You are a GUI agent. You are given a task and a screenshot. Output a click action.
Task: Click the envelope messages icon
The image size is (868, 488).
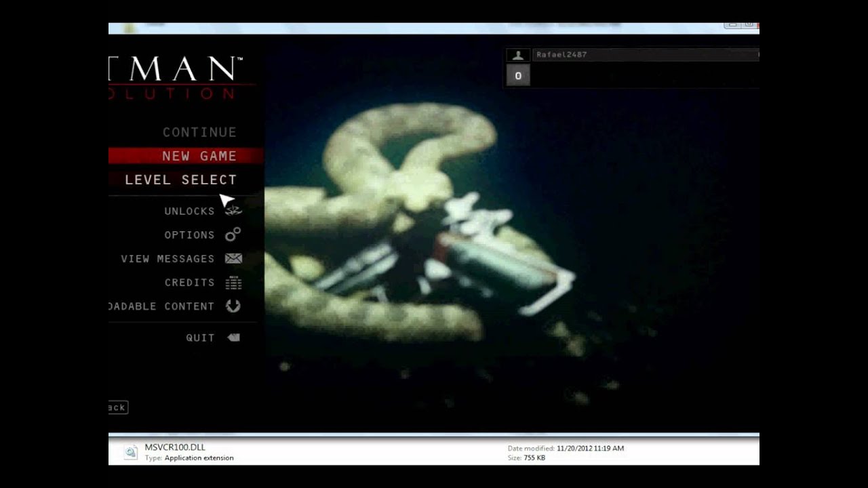233,258
